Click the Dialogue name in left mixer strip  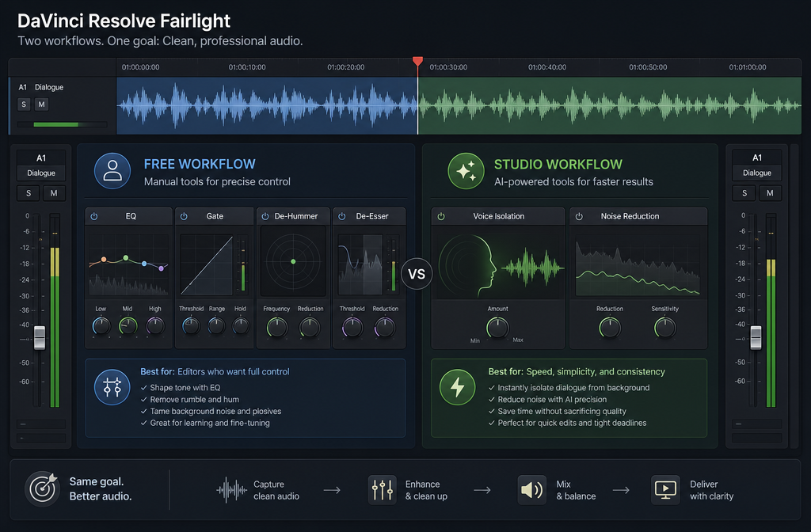41,173
